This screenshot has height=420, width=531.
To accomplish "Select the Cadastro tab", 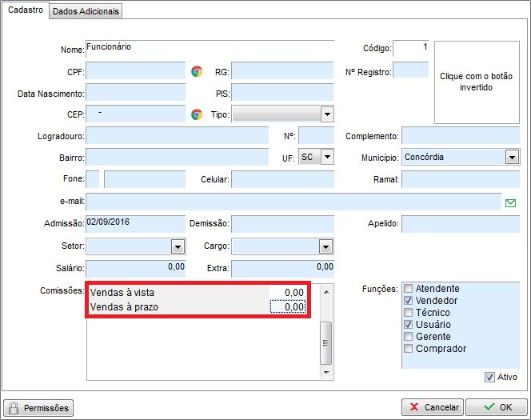I will tap(25, 10).
